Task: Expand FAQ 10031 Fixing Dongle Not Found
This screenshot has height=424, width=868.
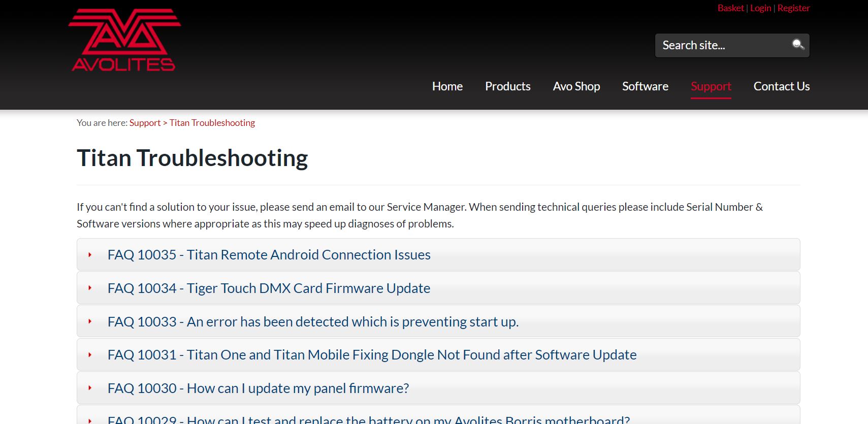Action: point(438,354)
